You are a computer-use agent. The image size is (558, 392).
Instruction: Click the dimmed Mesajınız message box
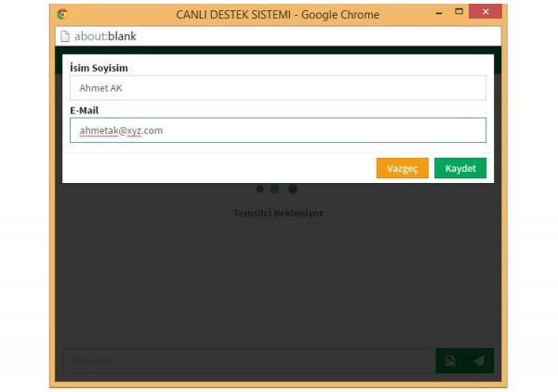coord(249,360)
